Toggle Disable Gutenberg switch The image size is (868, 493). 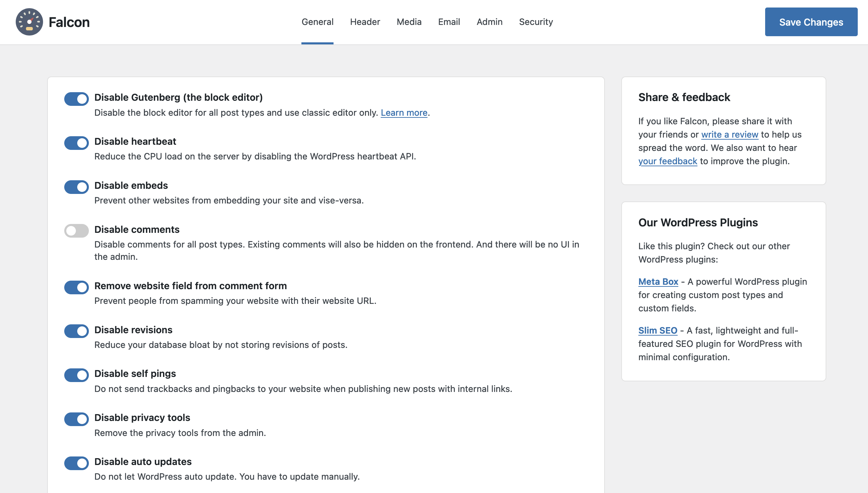click(77, 99)
